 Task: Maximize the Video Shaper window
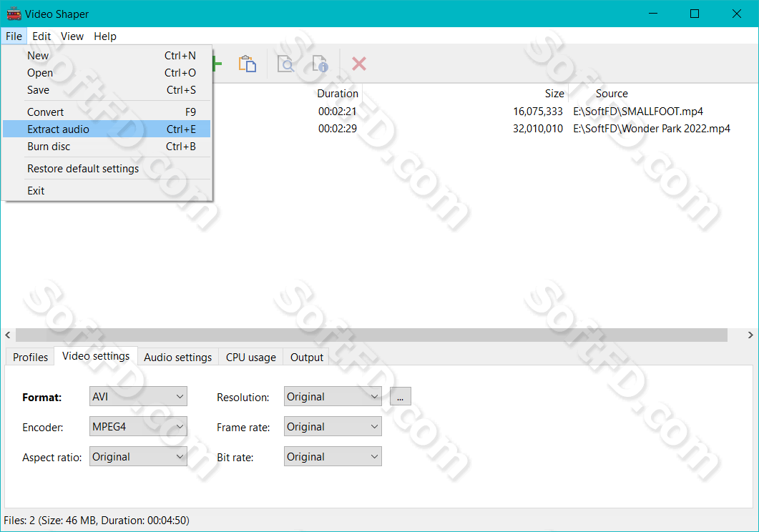coord(695,14)
